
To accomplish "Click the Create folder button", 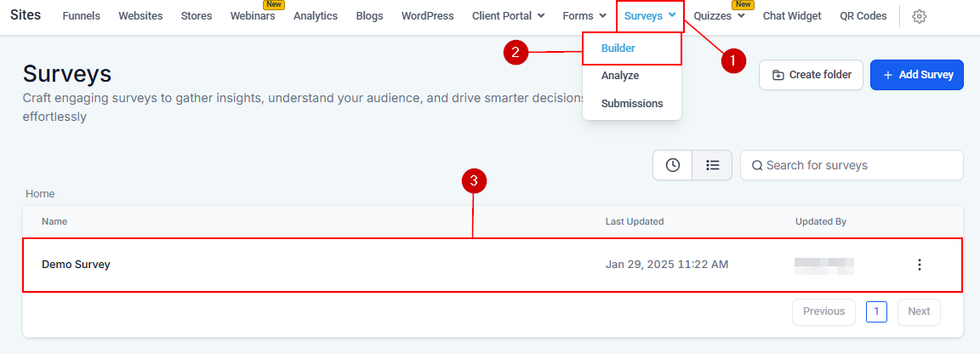I will tap(812, 75).
